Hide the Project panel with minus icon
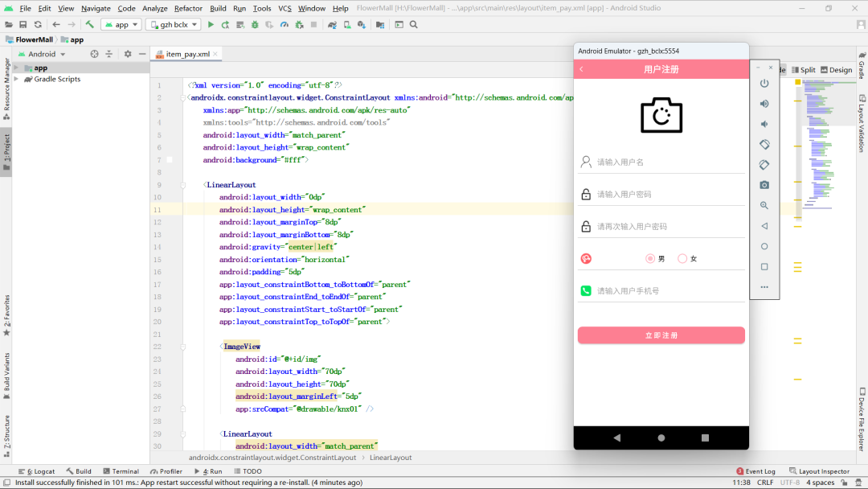Image resolution: width=868 pixels, height=489 pixels. tap(142, 54)
